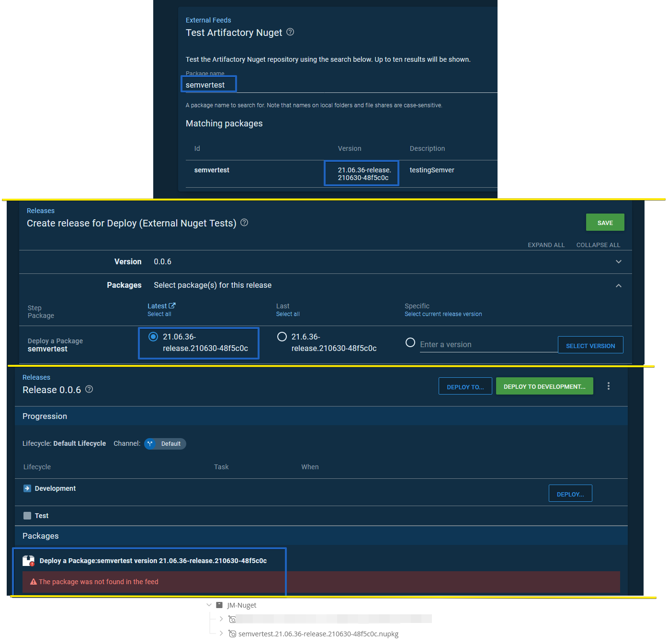Open the external link icon next to Latest
668x644 pixels.
(172, 305)
